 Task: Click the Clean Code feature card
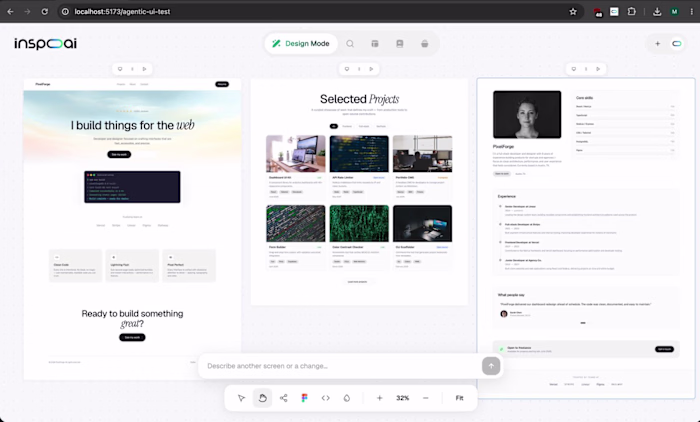coord(75,266)
